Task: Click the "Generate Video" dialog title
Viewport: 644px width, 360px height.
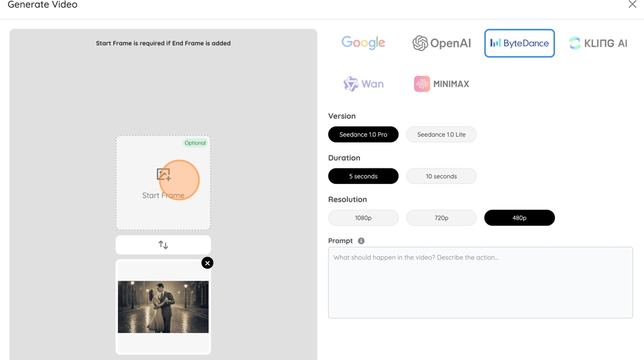Action: (43, 5)
